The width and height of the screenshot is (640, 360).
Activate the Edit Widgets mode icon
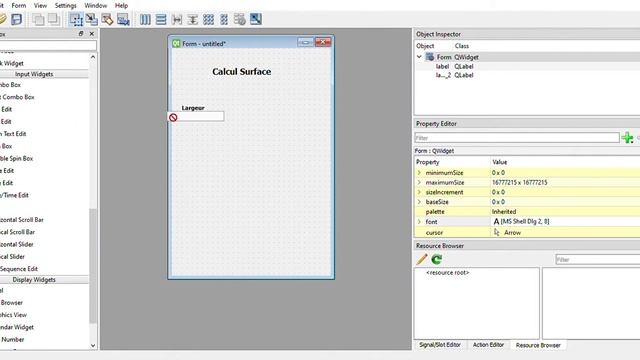(76, 19)
